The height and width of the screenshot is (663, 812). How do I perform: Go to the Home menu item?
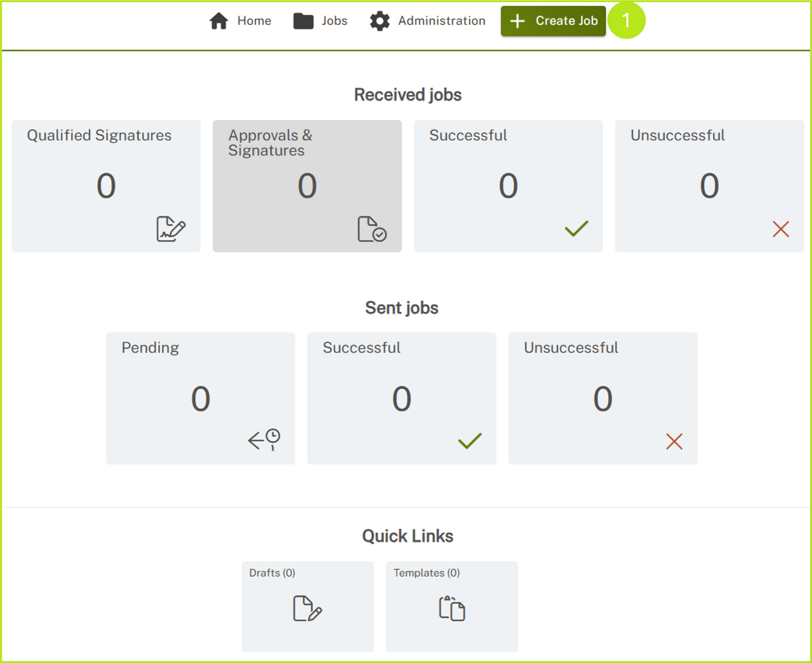coord(254,21)
